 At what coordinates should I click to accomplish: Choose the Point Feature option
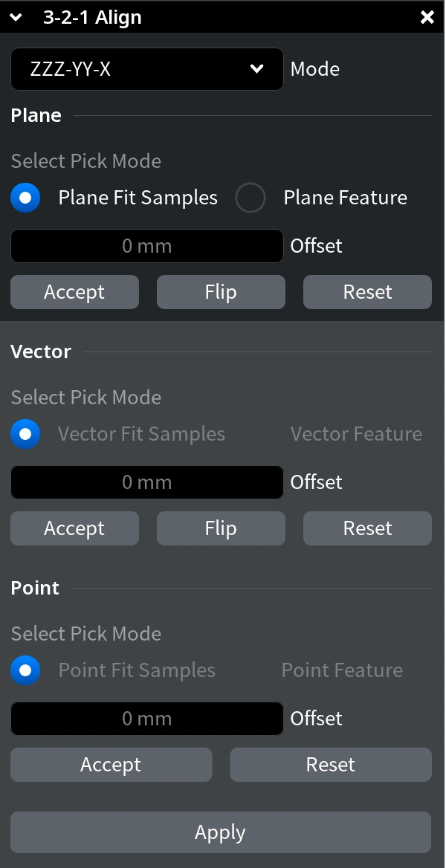[x=341, y=670]
